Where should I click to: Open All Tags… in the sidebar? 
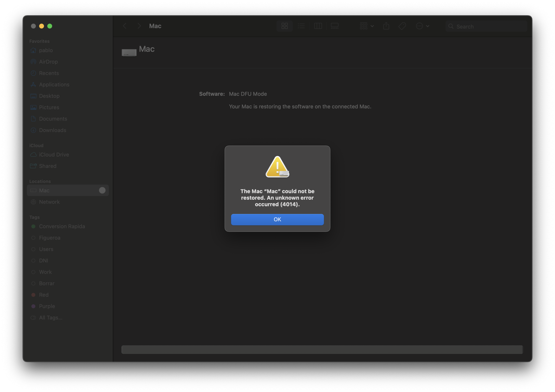pyautogui.click(x=51, y=318)
